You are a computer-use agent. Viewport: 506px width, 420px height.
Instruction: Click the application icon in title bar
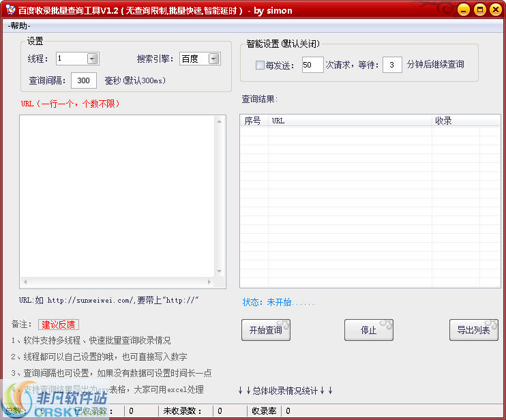tap(11, 10)
